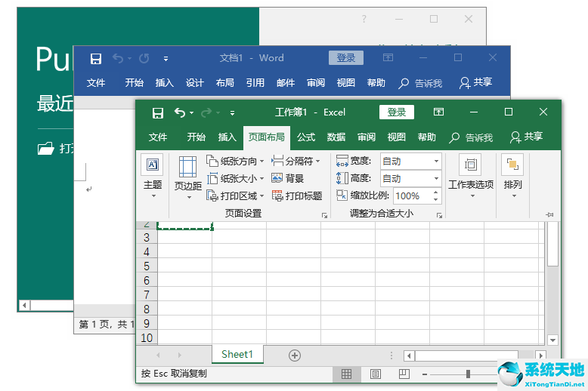The height and width of the screenshot is (391, 588).
Task: Click the Excel save icon
Action: point(157,112)
